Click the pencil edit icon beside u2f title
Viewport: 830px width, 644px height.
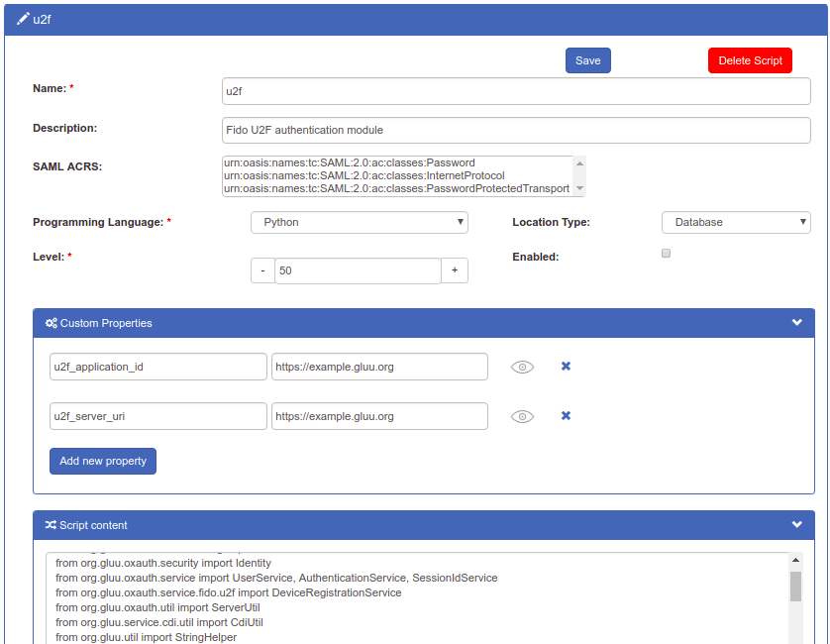(23, 19)
